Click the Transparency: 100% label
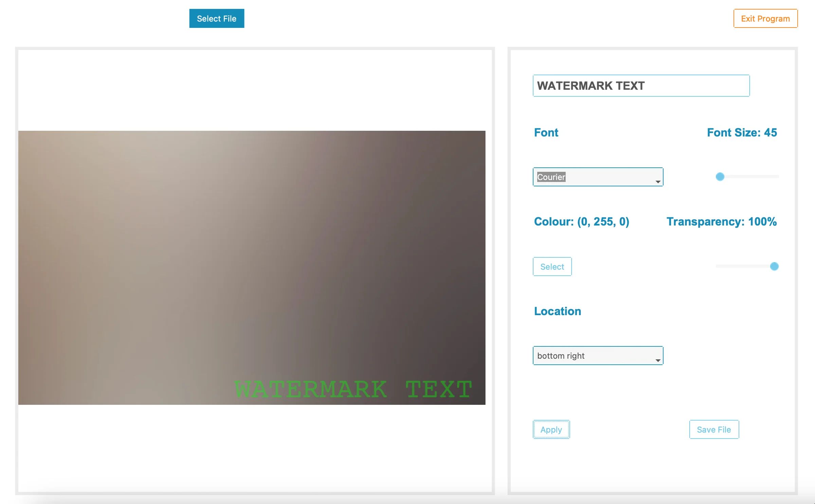The image size is (815, 504). point(721,221)
